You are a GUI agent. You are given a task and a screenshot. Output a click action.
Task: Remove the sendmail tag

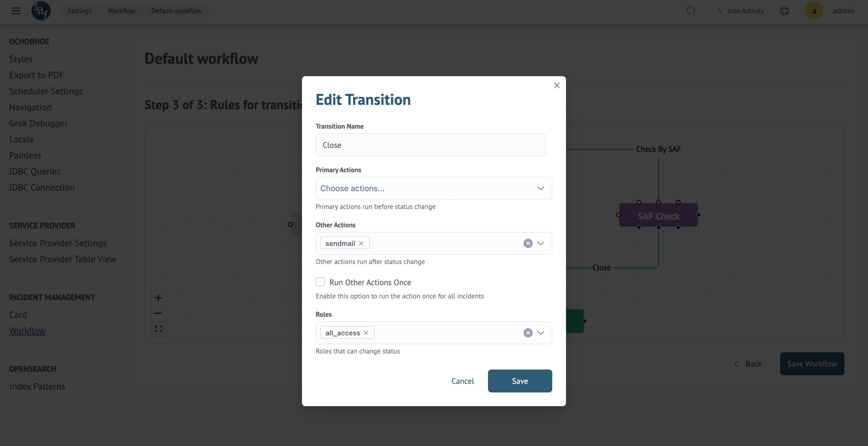click(361, 243)
